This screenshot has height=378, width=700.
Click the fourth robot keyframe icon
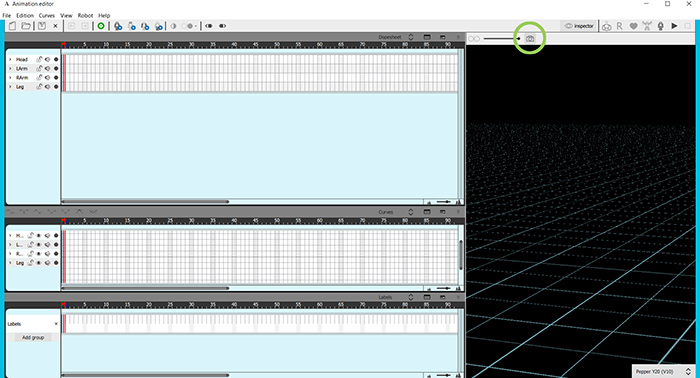point(159,26)
